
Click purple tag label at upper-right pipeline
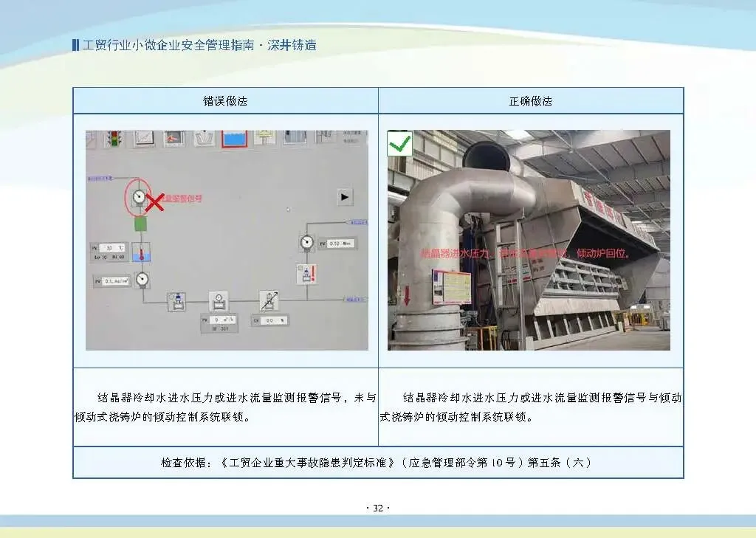(358, 222)
